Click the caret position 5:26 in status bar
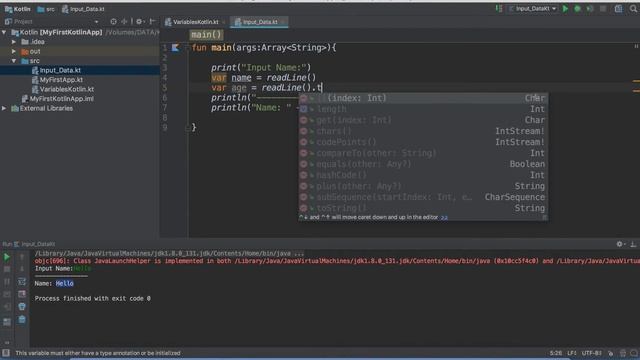The height and width of the screenshot is (360, 640). point(556,353)
